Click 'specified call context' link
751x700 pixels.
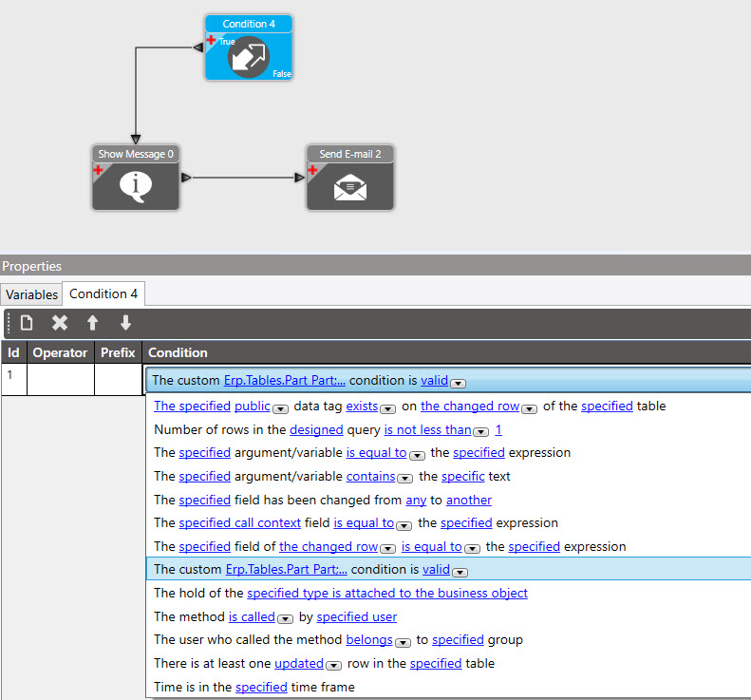point(239,522)
